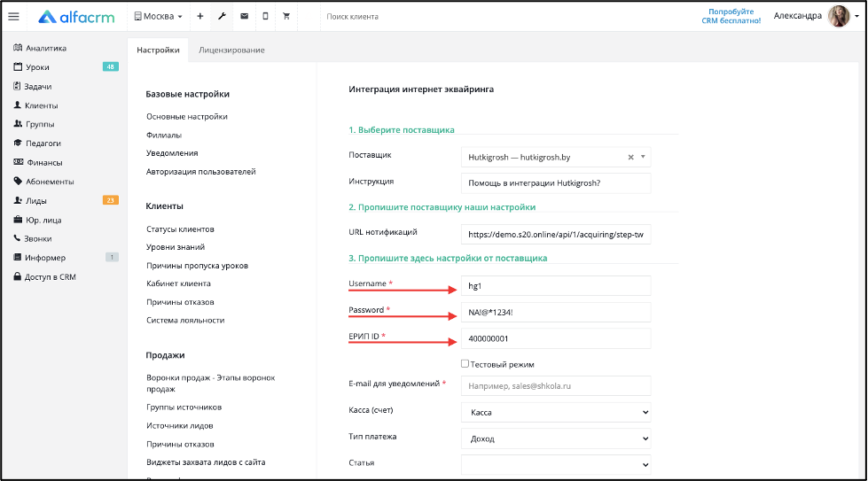
Task: Open the envelope mail icon
Action: (x=244, y=17)
